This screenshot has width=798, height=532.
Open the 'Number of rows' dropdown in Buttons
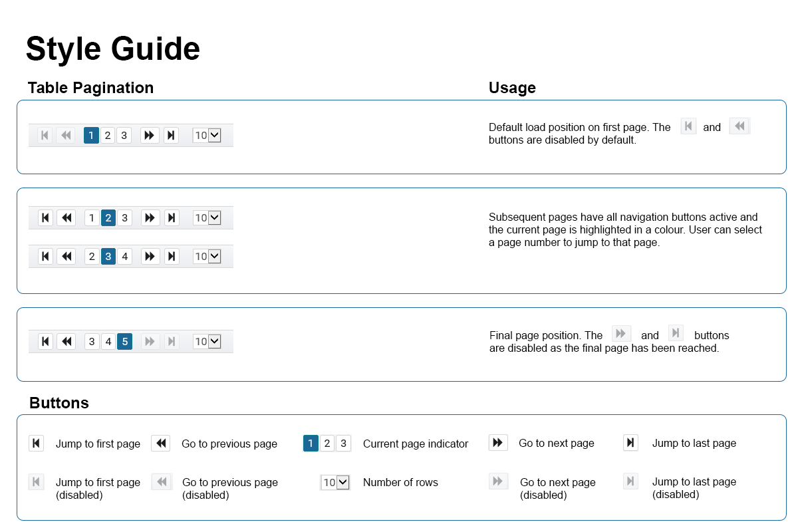click(335, 483)
